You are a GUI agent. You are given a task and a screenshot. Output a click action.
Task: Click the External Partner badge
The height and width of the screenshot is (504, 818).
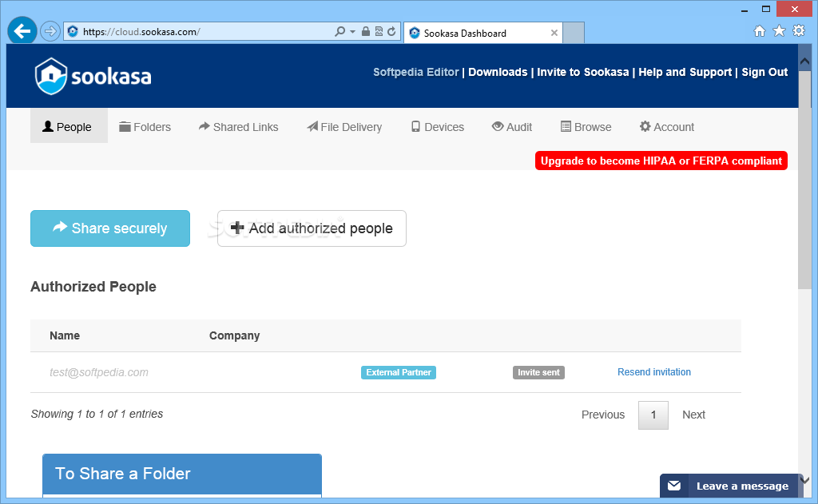(399, 372)
